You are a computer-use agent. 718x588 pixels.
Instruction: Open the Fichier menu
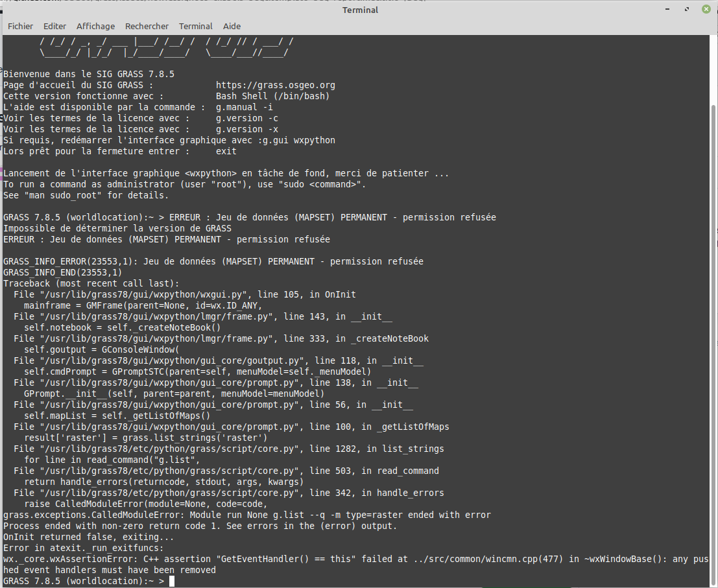coord(20,26)
